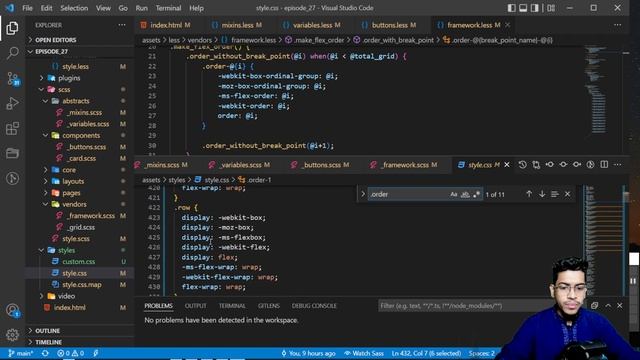
Task: Click the main branch in status bar
Action: click(x=21, y=353)
